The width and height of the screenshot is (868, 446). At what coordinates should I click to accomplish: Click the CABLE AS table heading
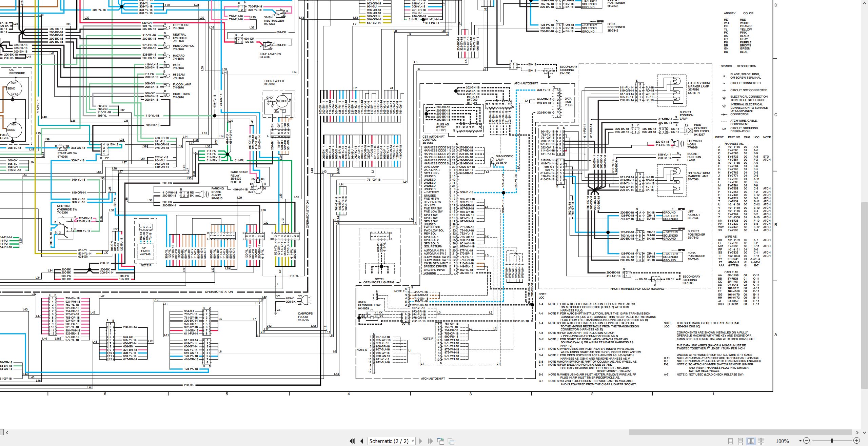[x=731, y=272]
